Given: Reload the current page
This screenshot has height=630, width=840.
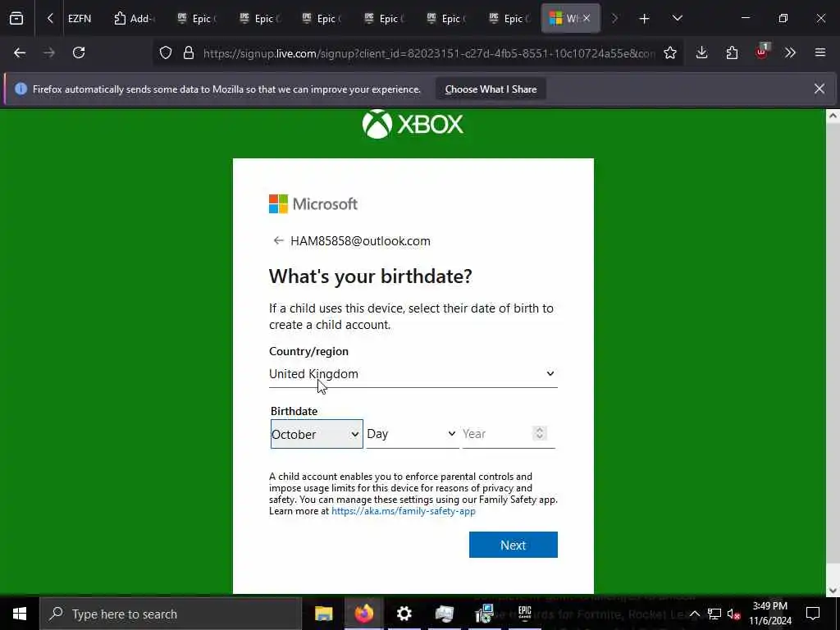Looking at the screenshot, I should coord(79,52).
